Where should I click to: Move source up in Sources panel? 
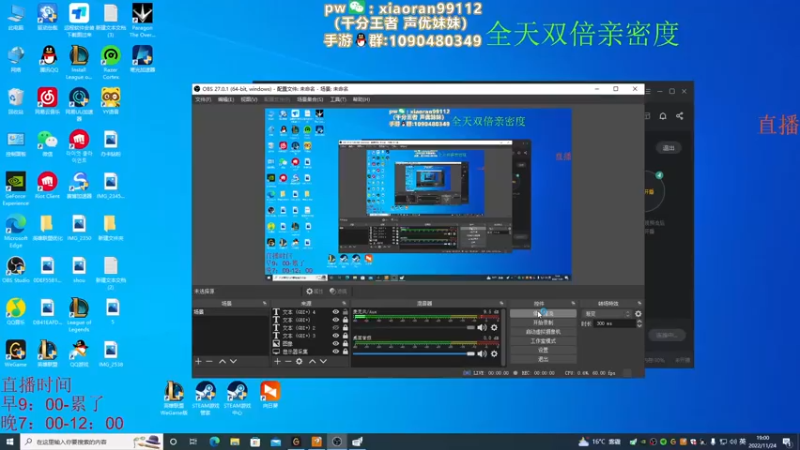(x=312, y=361)
